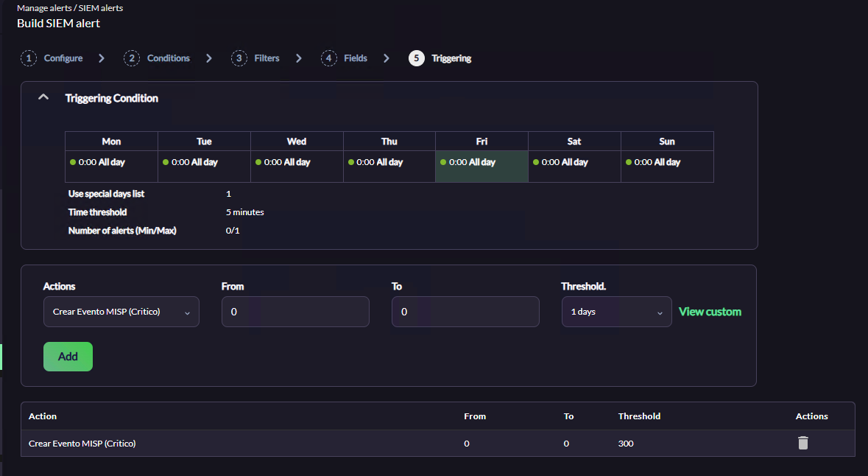Open the Threshold 1 days dropdown

(617, 312)
